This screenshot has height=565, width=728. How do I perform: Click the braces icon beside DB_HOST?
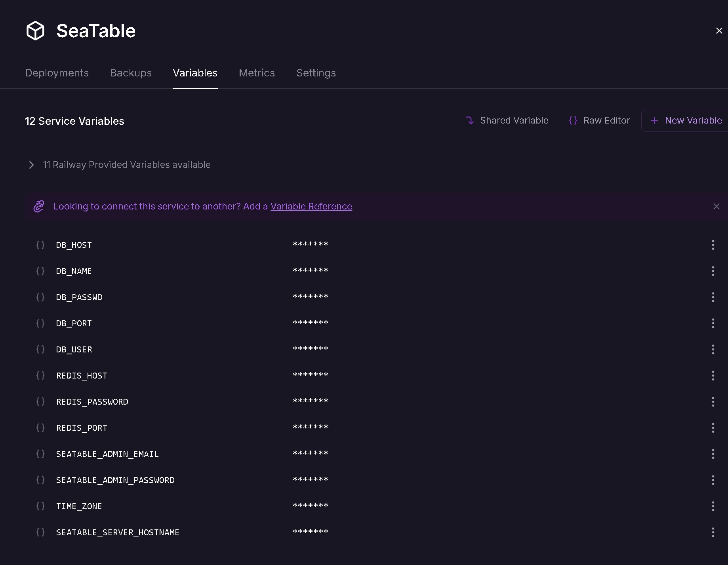tap(40, 245)
